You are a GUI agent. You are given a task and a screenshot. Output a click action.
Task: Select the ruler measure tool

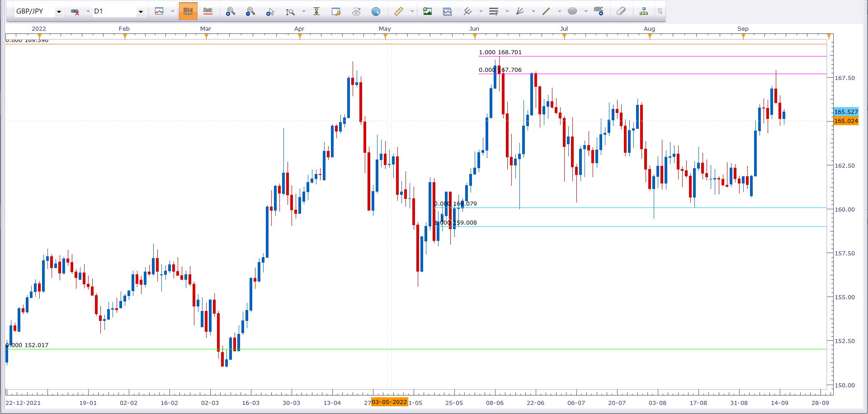tap(398, 11)
